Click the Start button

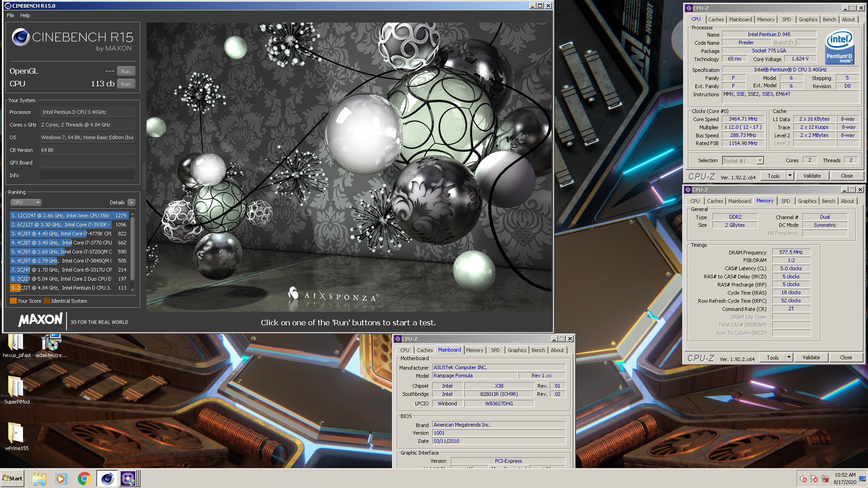click(x=12, y=479)
